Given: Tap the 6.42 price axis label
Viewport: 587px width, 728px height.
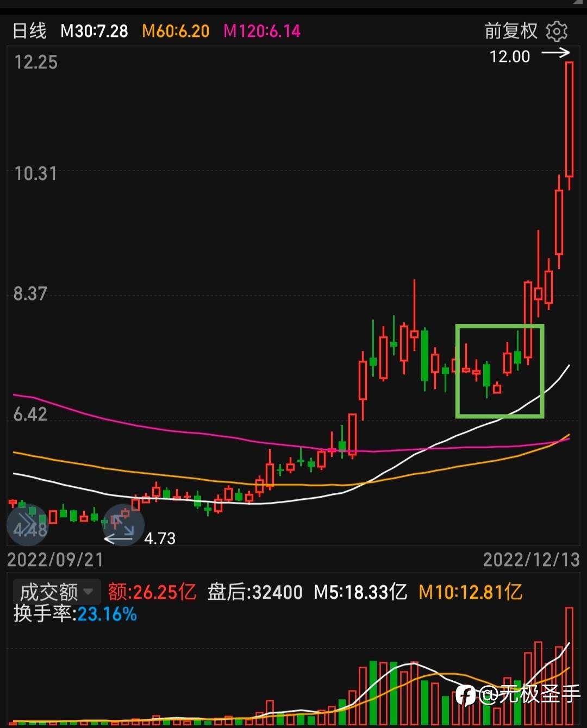Looking at the screenshot, I should pos(30,414).
